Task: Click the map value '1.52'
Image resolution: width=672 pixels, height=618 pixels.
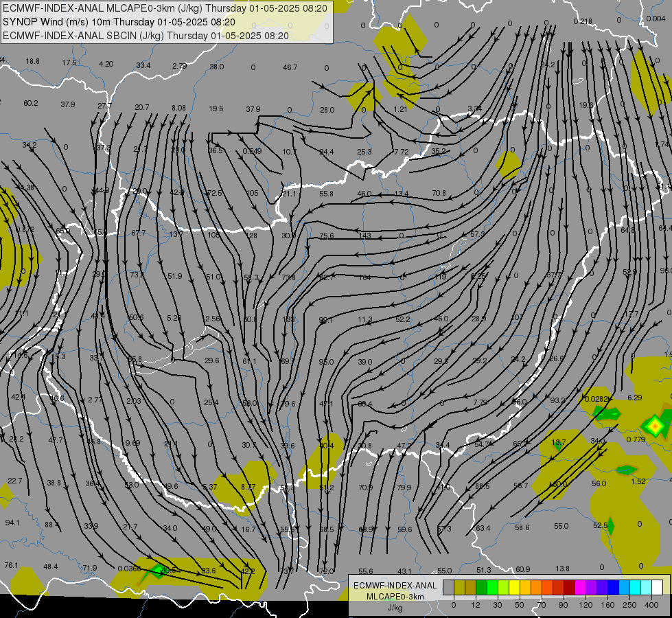Action: click(x=638, y=481)
